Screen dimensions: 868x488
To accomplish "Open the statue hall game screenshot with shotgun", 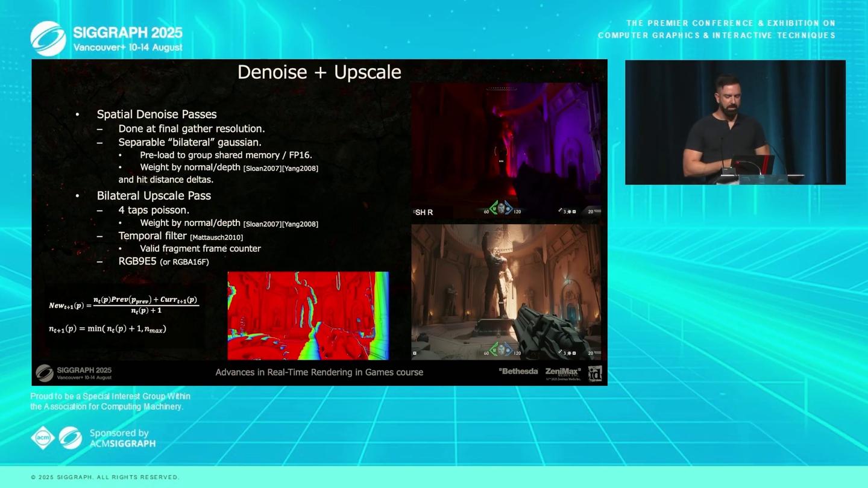I will click(506, 292).
